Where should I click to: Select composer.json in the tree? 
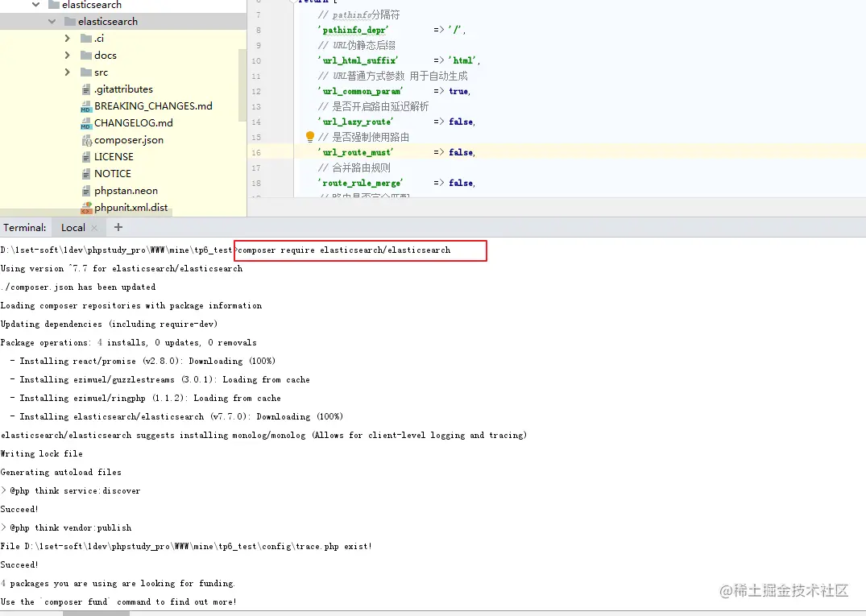(129, 140)
